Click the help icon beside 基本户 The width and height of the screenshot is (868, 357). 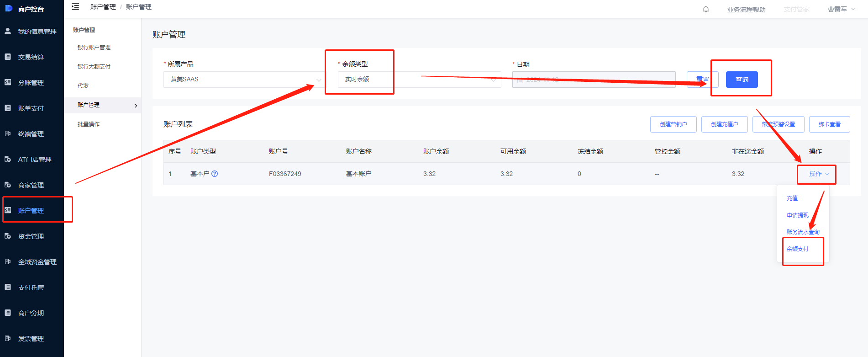point(215,174)
